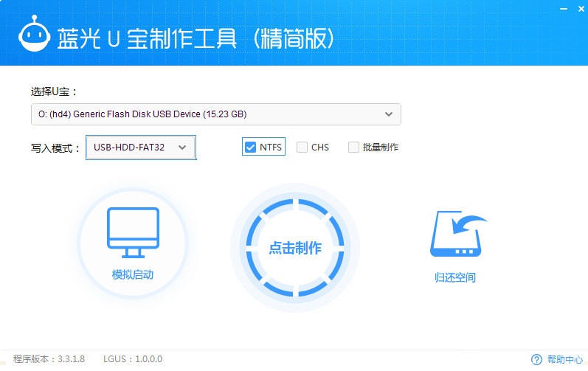Toggle the NTFS checkbox
Viewport: 588px width, 371px height.
[250, 148]
